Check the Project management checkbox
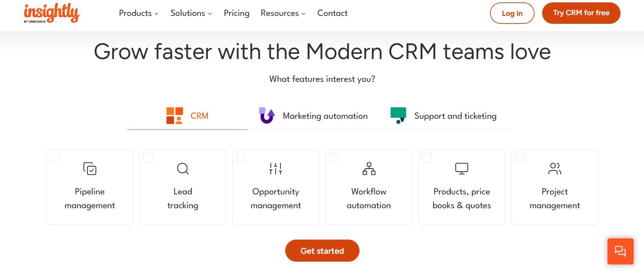Viewport: 644px width, 271px height. [520, 158]
